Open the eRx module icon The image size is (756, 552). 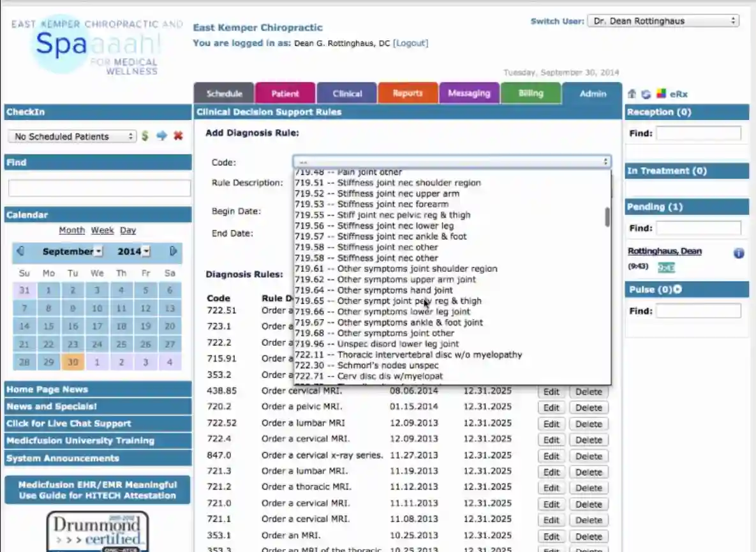(662, 93)
